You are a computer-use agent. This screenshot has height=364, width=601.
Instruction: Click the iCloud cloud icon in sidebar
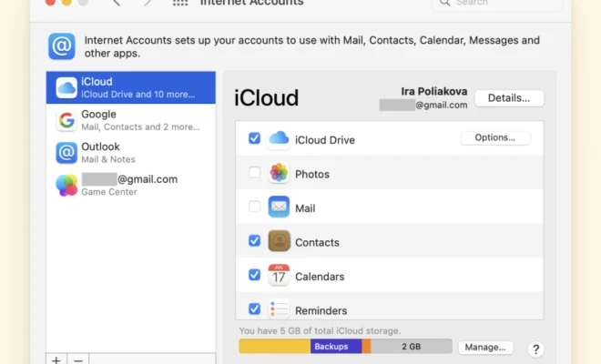[x=66, y=87]
